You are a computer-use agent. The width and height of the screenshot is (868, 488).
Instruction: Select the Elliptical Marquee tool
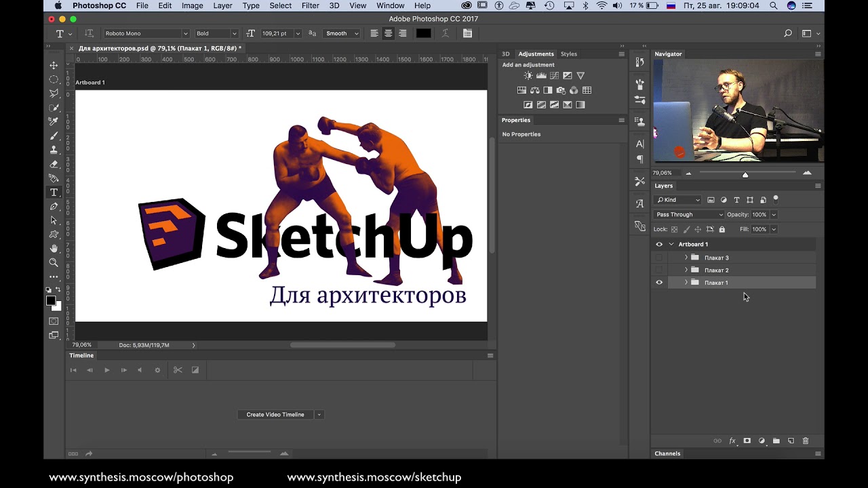pos(54,79)
